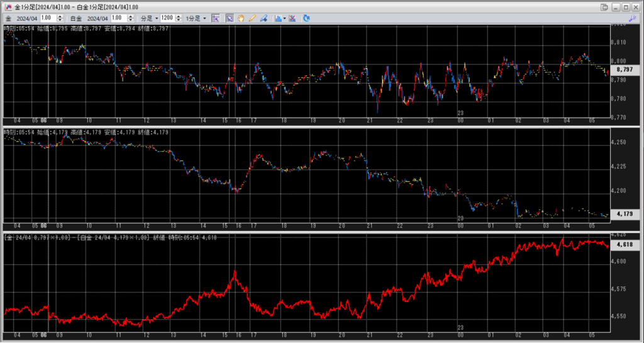Viewport: 644px width, 343px height.
Task: Toggle the crosshair cursor mode button
Action: coord(215,18)
